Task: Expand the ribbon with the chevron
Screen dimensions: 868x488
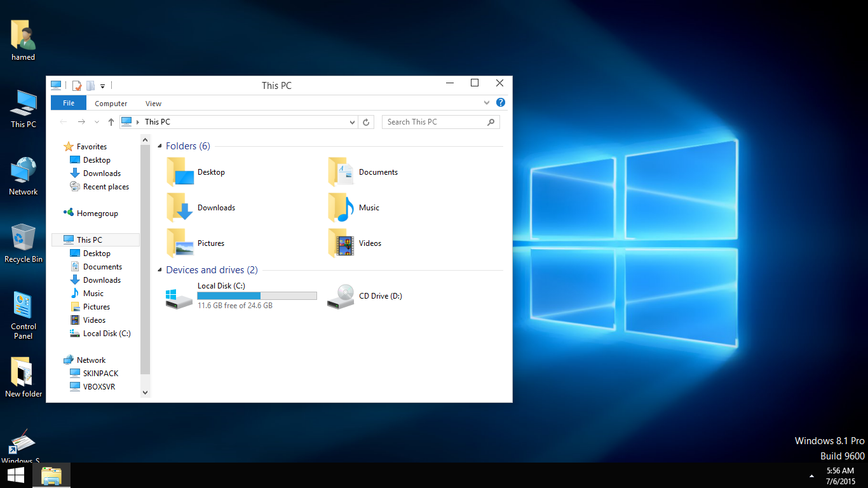Action: (487, 103)
